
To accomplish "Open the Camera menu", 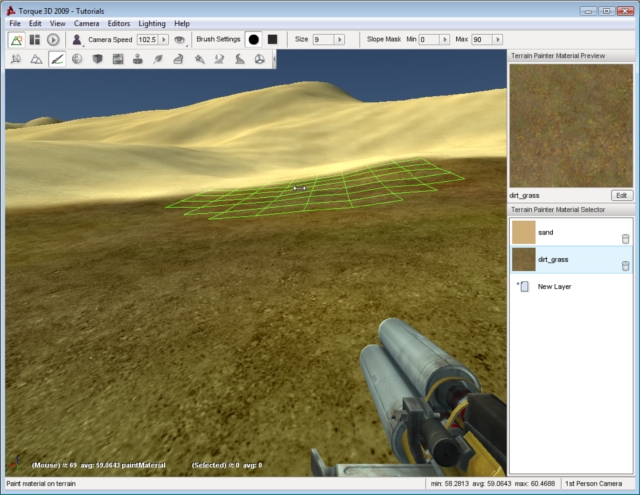I will click(86, 23).
